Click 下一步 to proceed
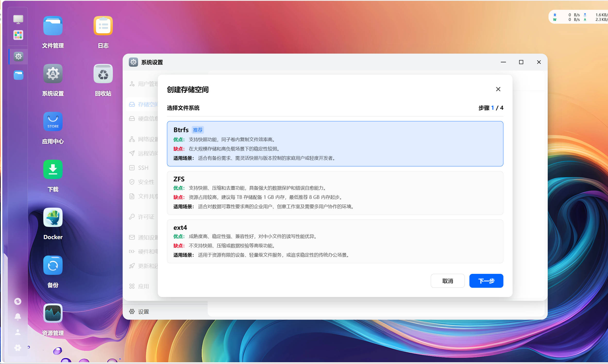The image size is (608, 364). 486,281
